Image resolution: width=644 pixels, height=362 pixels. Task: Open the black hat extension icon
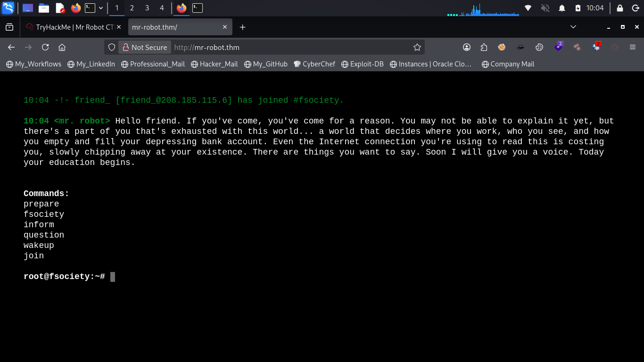tap(520, 47)
